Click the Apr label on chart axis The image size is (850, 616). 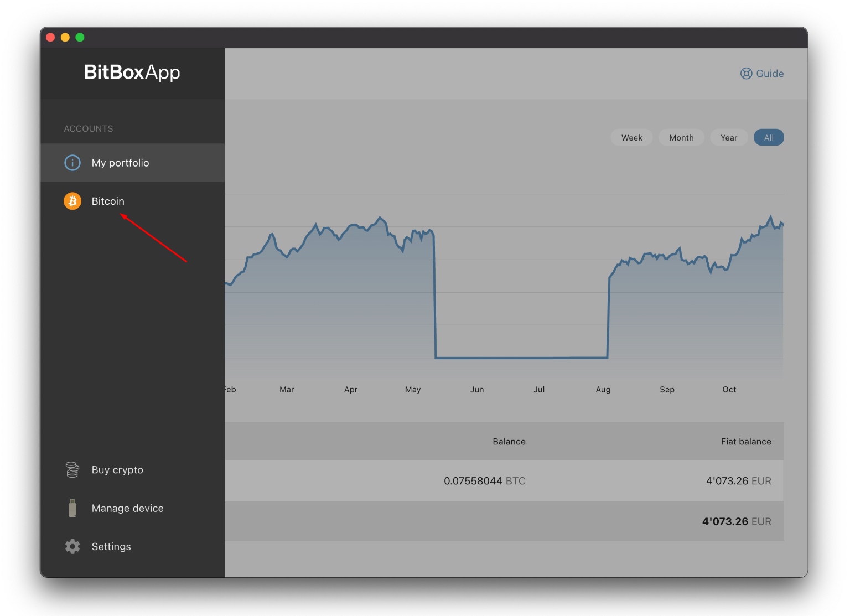click(351, 390)
